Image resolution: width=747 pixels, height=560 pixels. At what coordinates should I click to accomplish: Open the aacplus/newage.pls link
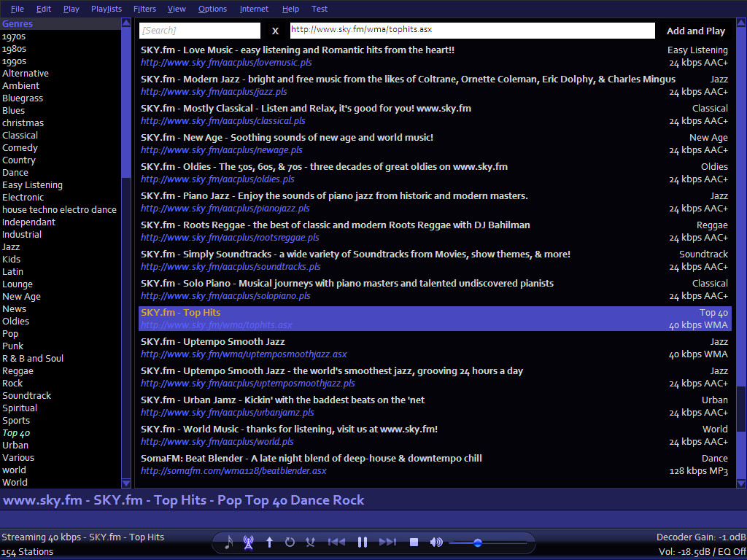click(x=221, y=150)
